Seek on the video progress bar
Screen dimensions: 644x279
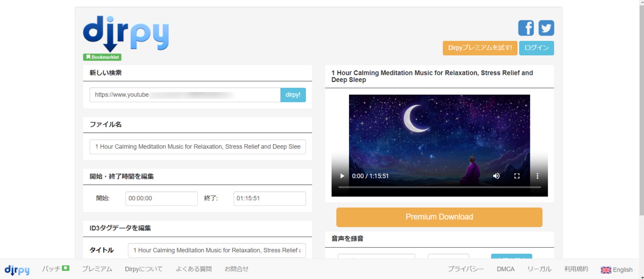[439, 187]
